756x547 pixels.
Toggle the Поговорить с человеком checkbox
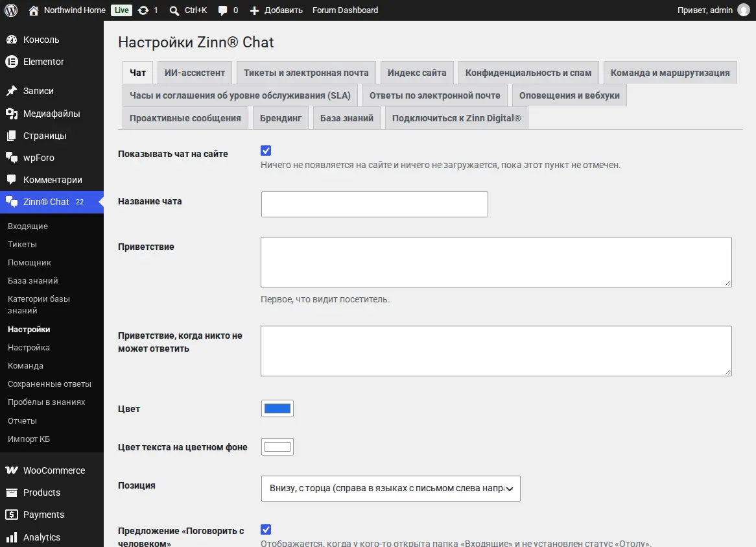pos(266,529)
